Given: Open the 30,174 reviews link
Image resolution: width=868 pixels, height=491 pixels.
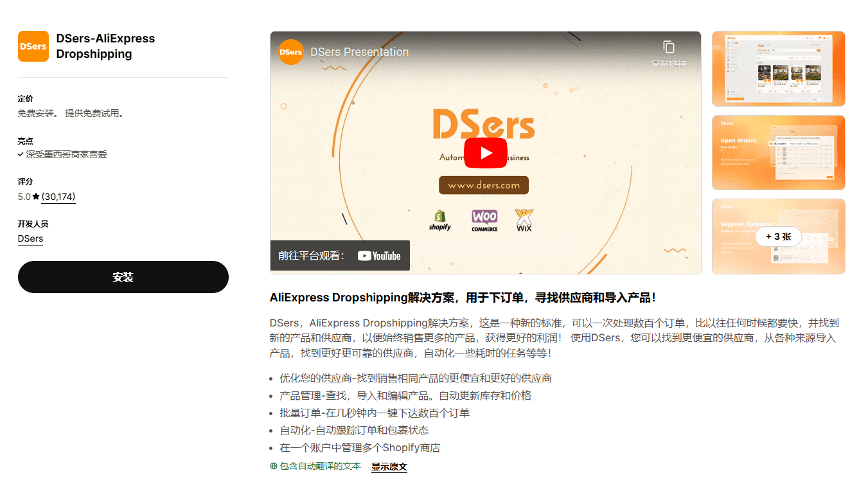Looking at the screenshot, I should coord(58,197).
